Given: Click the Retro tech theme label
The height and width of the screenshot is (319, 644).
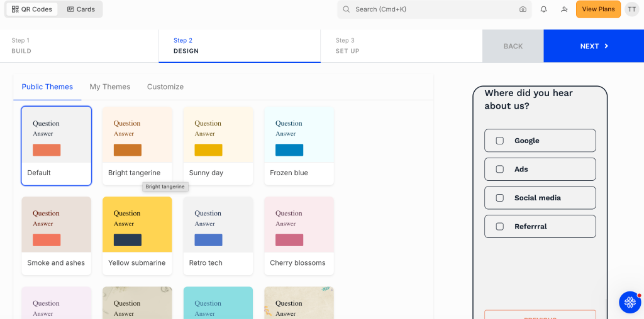Looking at the screenshot, I should 206,263.
